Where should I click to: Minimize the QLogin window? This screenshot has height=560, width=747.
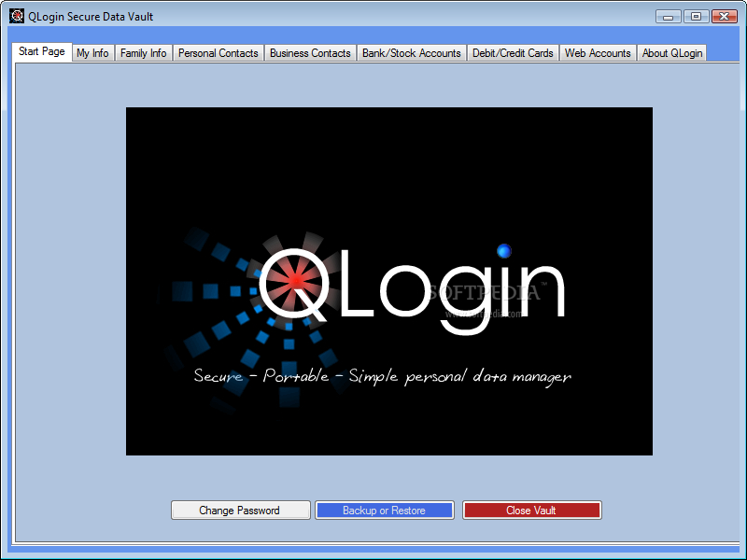[669, 17]
